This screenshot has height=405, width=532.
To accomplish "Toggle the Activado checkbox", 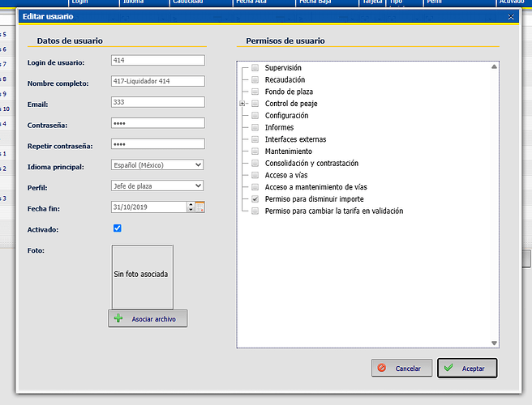I will pos(118,228).
